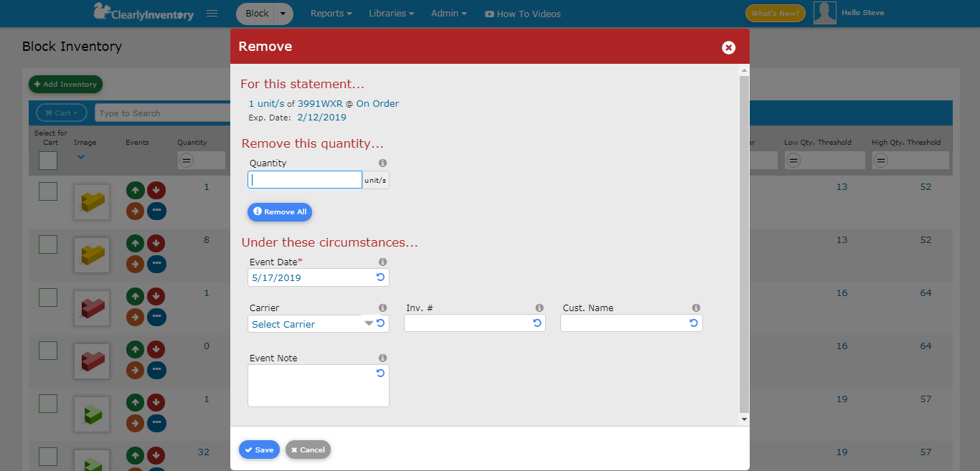This screenshot has width=980, height=471.
Task: Check the quantity 0 row checkbox
Action: pyautogui.click(x=48, y=351)
